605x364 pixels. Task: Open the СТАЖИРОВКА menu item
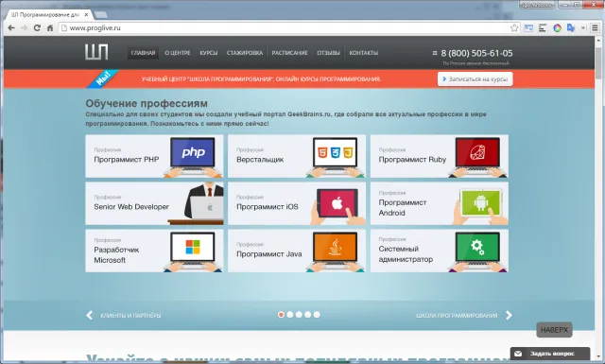coord(245,53)
